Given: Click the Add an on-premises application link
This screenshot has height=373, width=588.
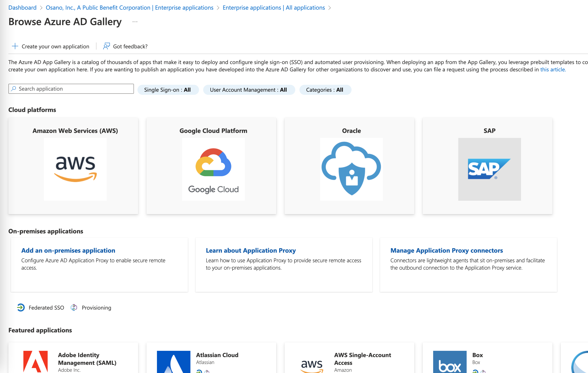Looking at the screenshot, I should 68,250.
